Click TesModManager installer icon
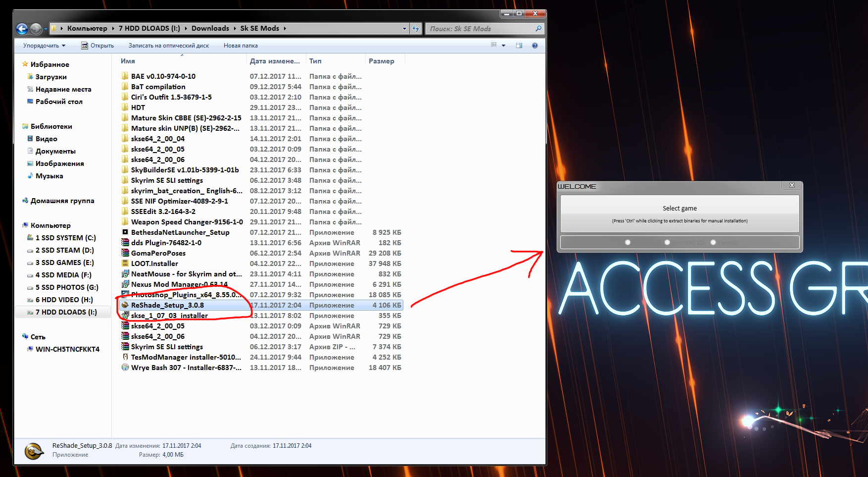The image size is (868, 477). [125, 357]
